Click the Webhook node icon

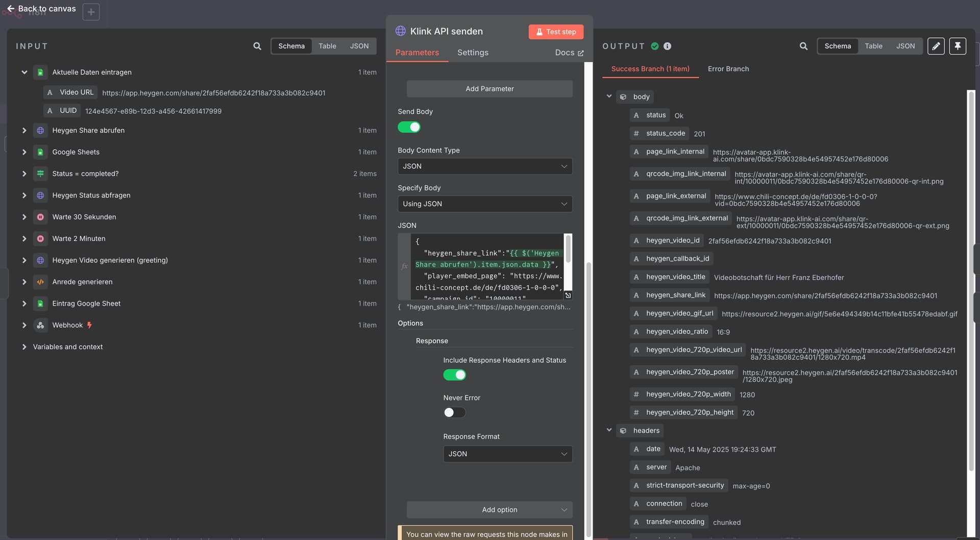coord(40,325)
